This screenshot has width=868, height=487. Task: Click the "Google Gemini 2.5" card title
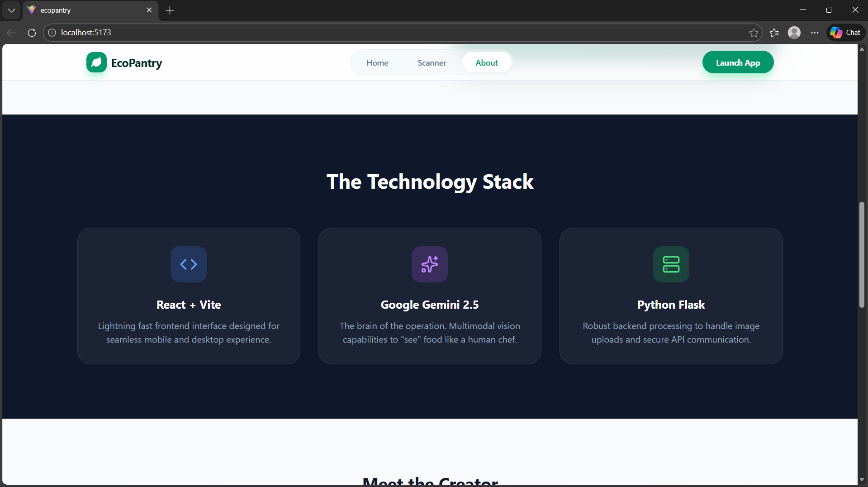[x=430, y=305]
